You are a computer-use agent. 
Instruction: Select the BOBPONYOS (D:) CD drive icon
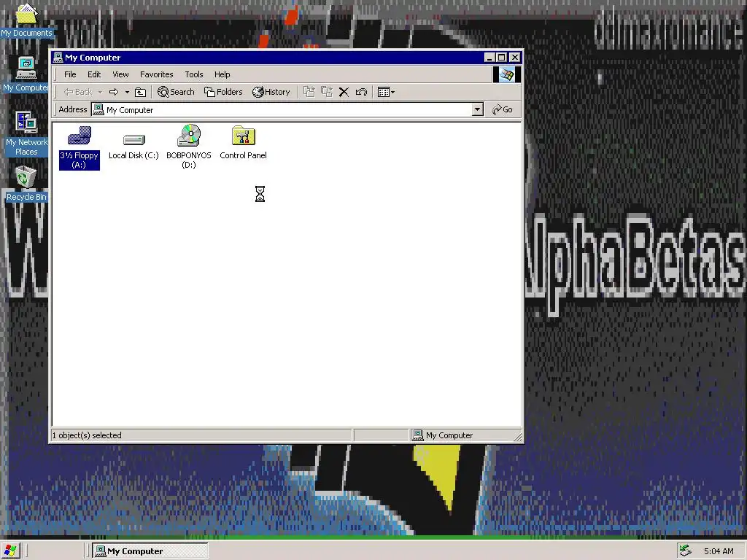tap(189, 147)
